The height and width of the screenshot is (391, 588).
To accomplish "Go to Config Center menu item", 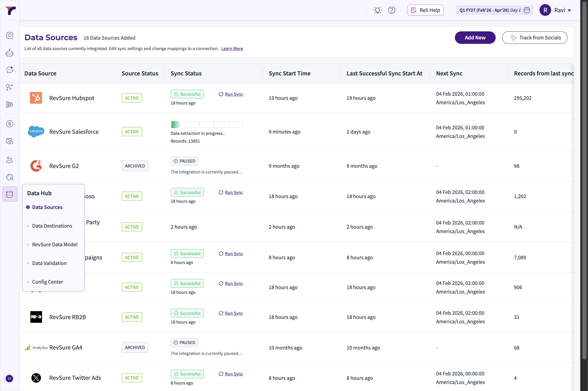I will click(x=47, y=282).
